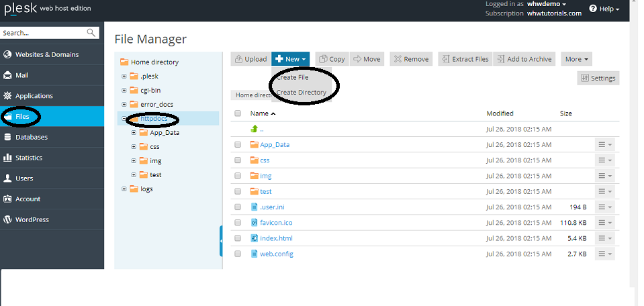Click the Add to Archive icon
The width and height of the screenshot is (644, 306).
coord(500,59)
